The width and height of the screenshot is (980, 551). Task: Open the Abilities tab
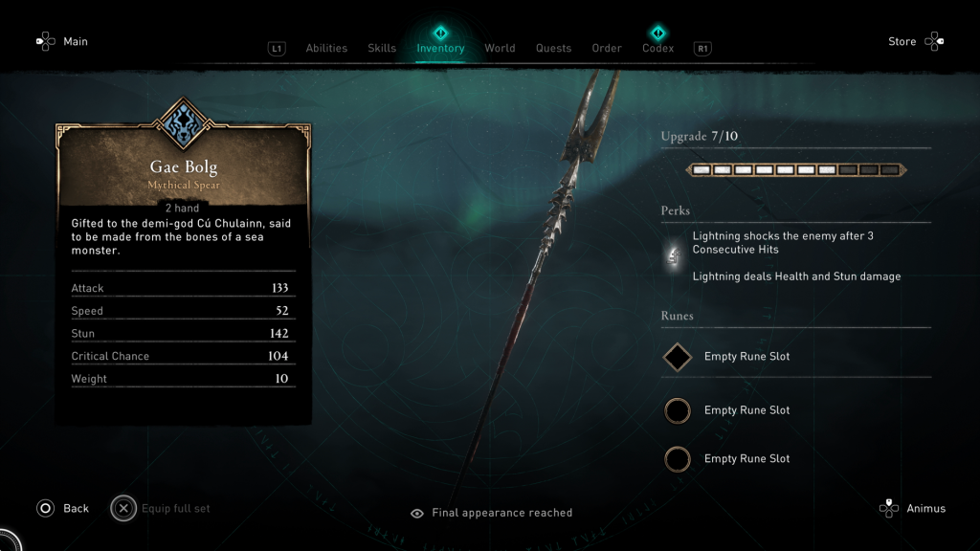[x=326, y=48]
